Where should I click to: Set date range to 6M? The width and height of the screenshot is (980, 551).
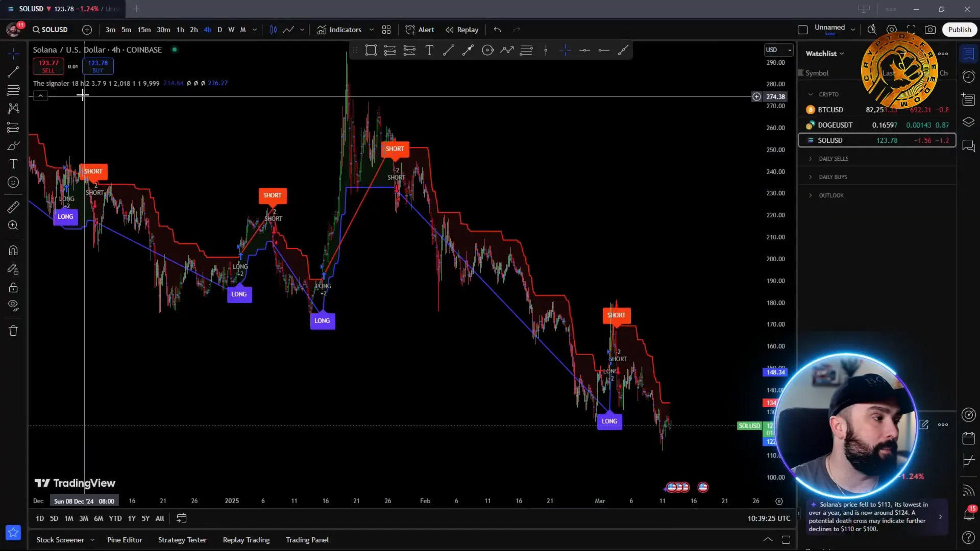(x=99, y=518)
